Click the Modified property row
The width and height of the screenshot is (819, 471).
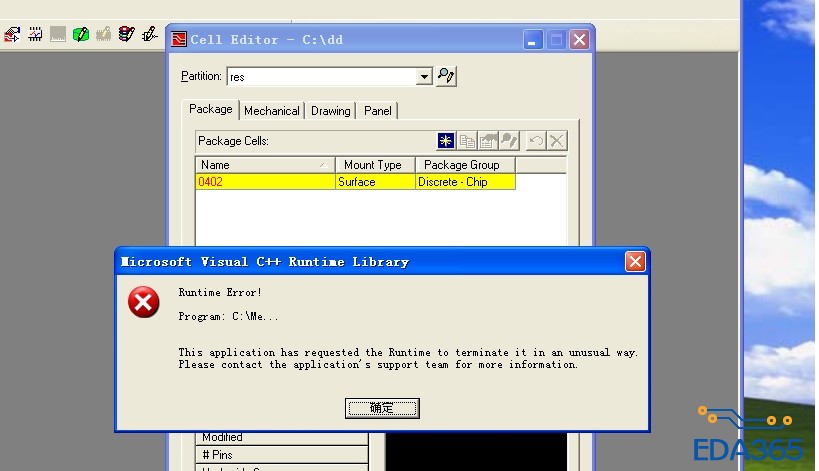coord(282,438)
